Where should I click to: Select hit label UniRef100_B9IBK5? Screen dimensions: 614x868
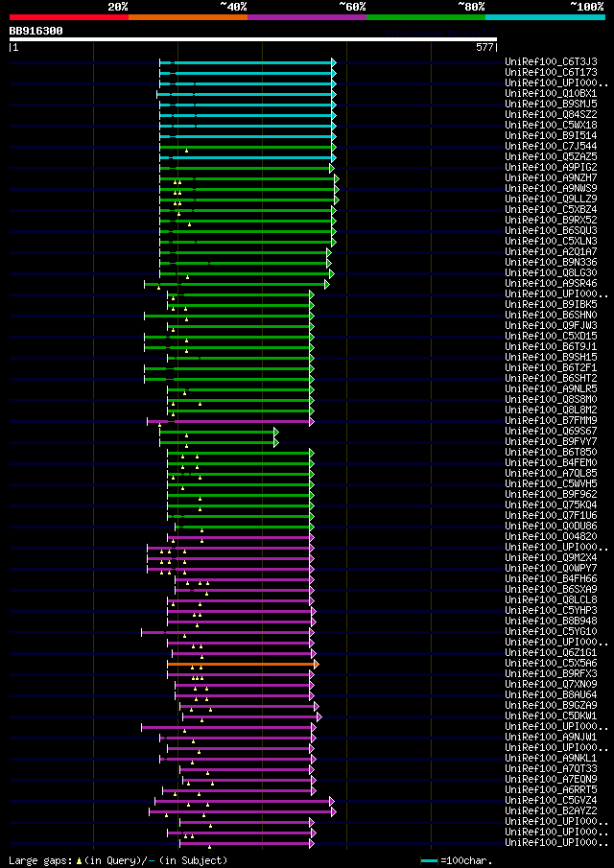tap(551, 304)
